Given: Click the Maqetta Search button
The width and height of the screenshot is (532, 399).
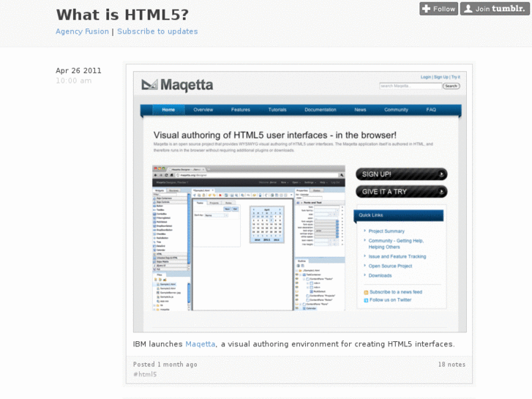Looking at the screenshot, I should point(452,86).
